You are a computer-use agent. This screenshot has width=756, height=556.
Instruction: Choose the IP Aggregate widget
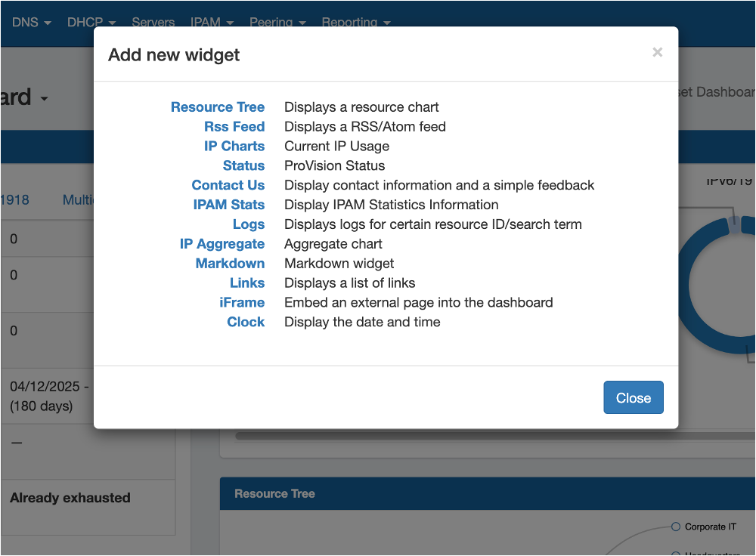point(222,244)
